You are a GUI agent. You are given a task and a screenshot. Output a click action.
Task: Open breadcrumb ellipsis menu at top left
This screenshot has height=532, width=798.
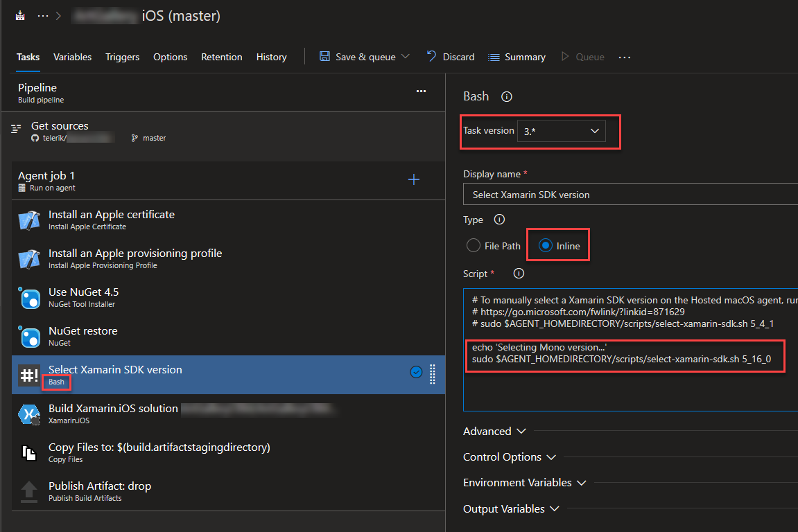coord(43,15)
